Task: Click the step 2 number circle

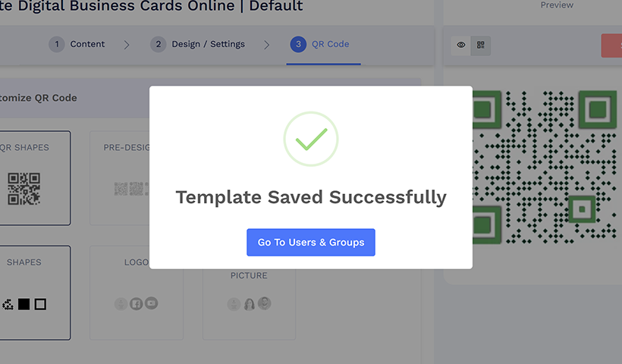Action: (x=158, y=44)
